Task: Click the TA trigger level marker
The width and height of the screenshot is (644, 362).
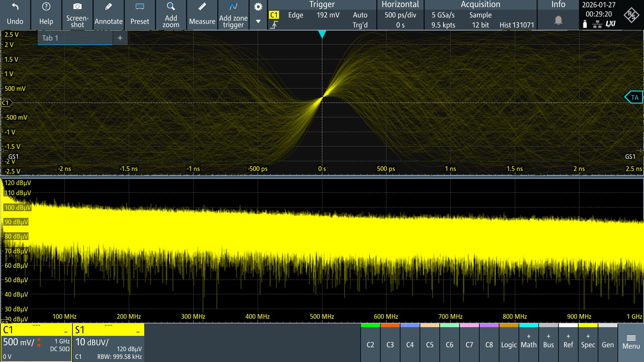Action: pyautogui.click(x=634, y=98)
